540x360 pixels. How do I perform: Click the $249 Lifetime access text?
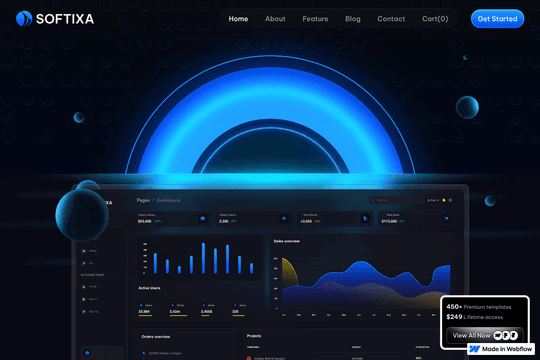[475, 317]
